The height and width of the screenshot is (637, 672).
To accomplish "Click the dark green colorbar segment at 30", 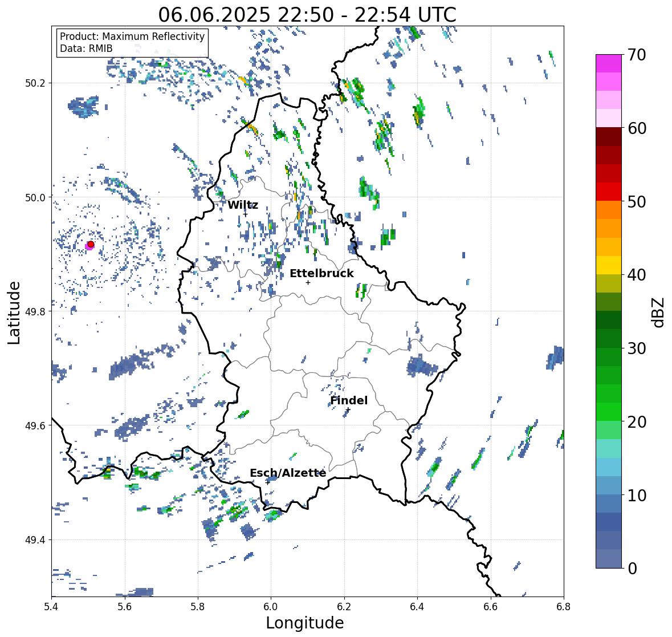I will coord(609,339).
